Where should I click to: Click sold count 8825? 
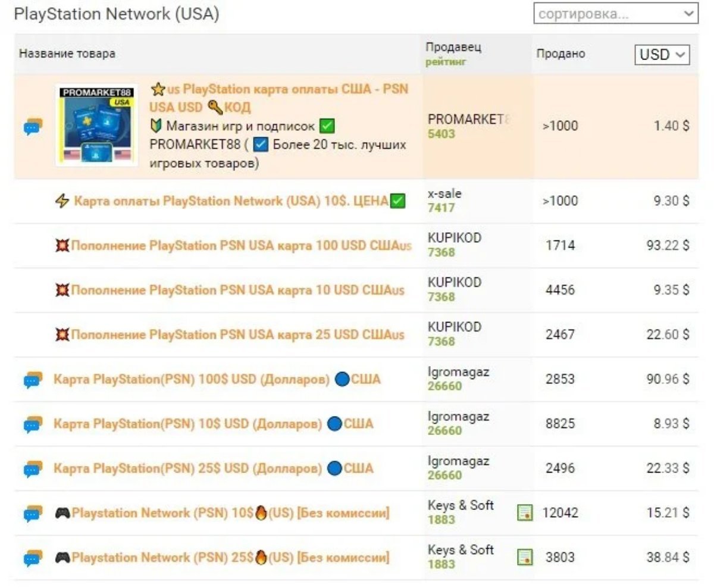(x=560, y=424)
